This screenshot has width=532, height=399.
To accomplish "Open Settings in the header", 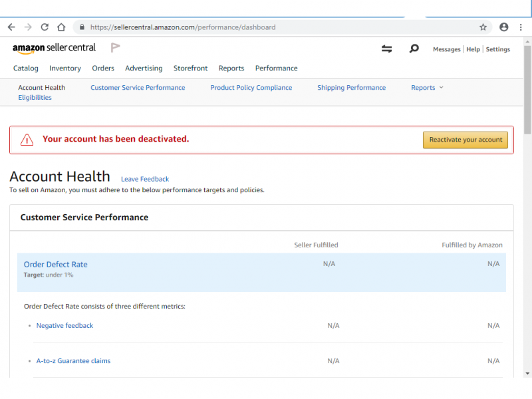I will [497, 49].
